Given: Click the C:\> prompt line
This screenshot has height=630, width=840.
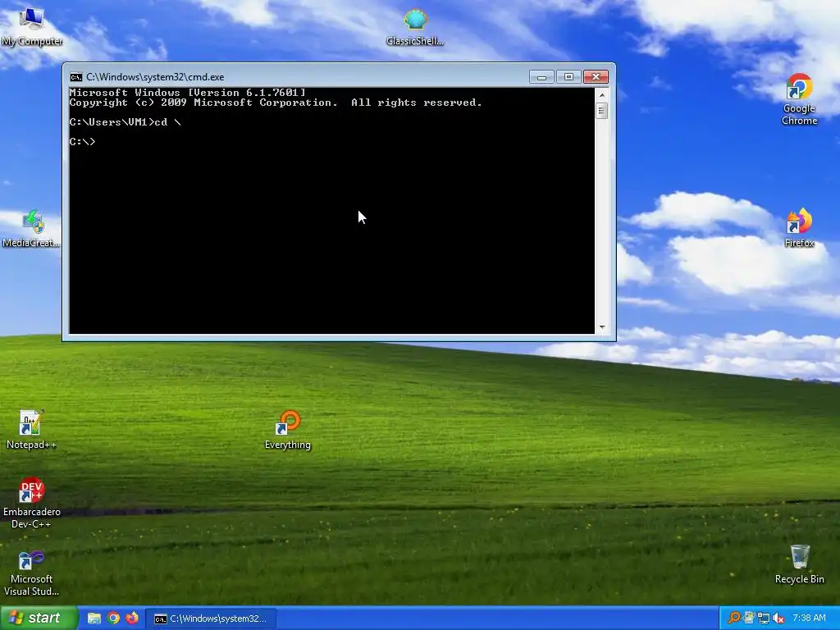Looking at the screenshot, I should point(83,142).
